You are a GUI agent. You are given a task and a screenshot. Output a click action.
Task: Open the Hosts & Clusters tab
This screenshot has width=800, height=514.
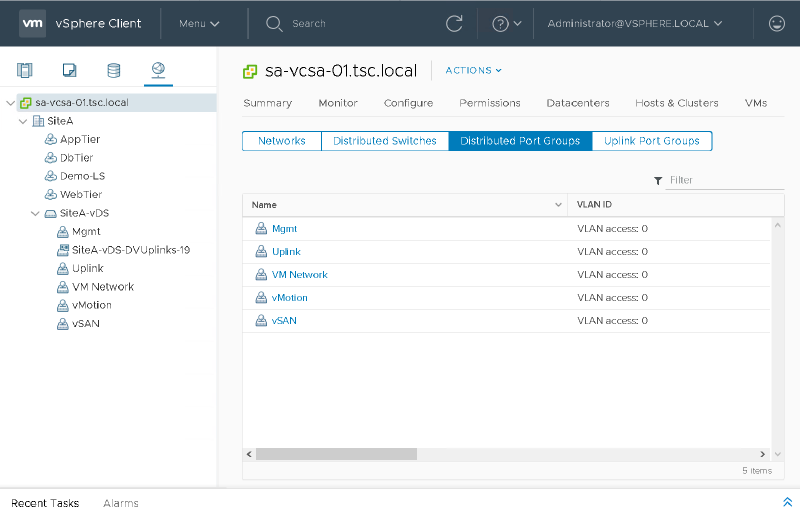tap(677, 103)
